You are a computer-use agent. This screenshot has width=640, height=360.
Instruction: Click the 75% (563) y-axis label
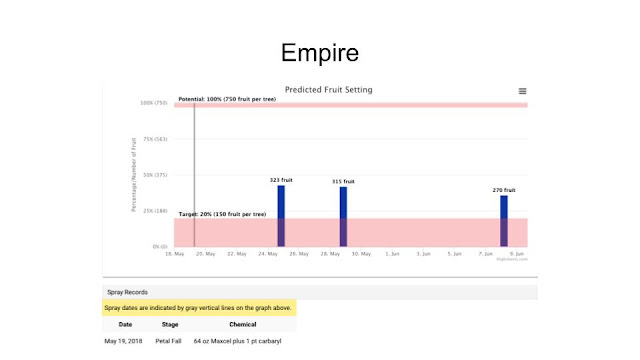pyautogui.click(x=155, y=139)
